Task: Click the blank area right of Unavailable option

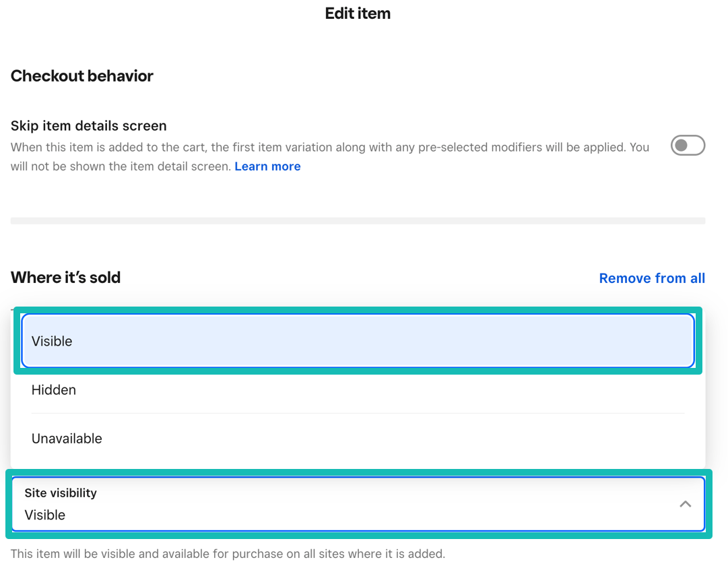Action: [x=404, y=439]
